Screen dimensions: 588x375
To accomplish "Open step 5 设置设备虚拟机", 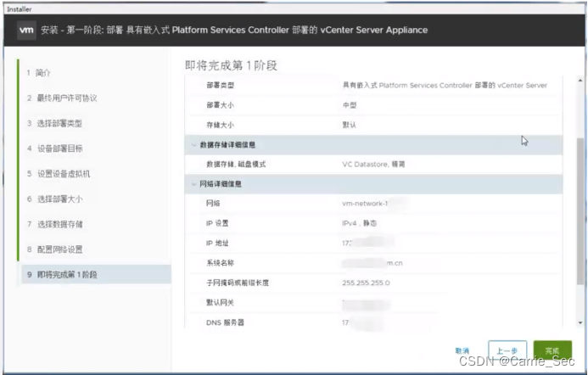I will click(x=59, y=174).
